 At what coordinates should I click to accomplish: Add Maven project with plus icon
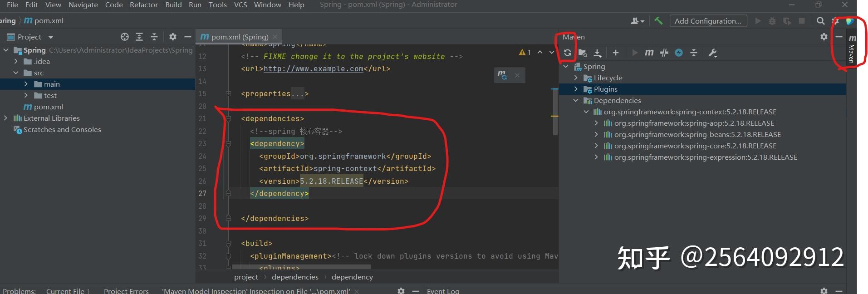click(615, 53)
